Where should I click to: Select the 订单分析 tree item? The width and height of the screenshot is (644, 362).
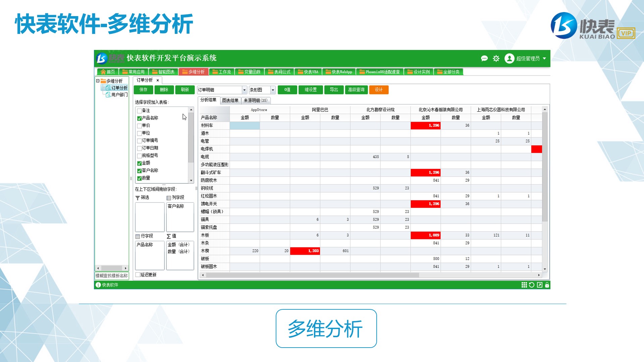(117, 88)
